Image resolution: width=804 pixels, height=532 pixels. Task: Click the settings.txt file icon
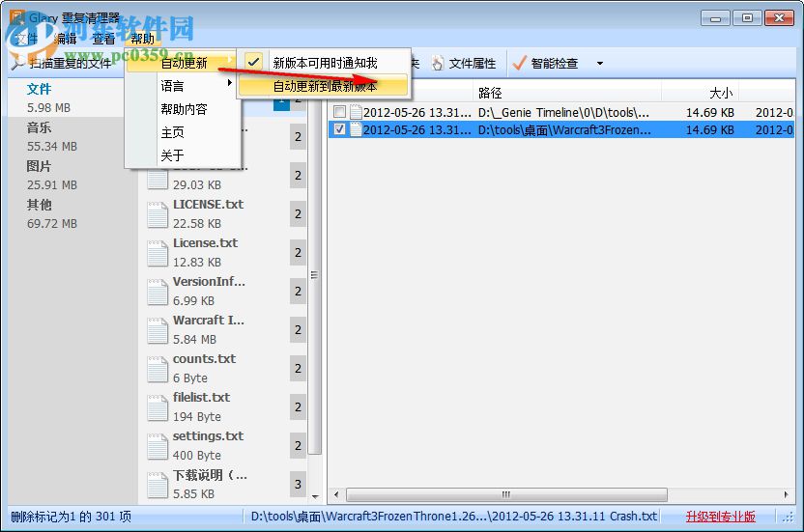point(158,446)
